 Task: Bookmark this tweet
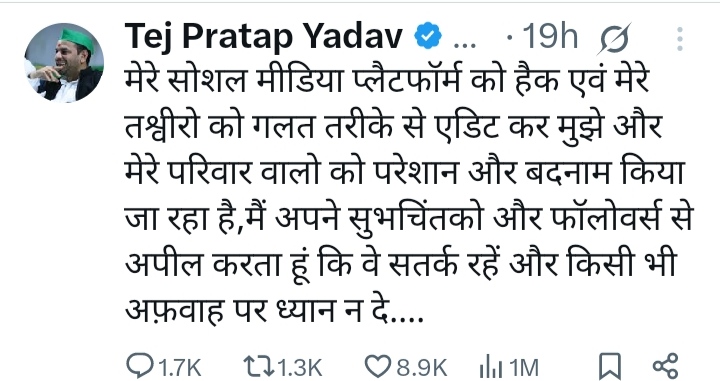click(610, 367)
